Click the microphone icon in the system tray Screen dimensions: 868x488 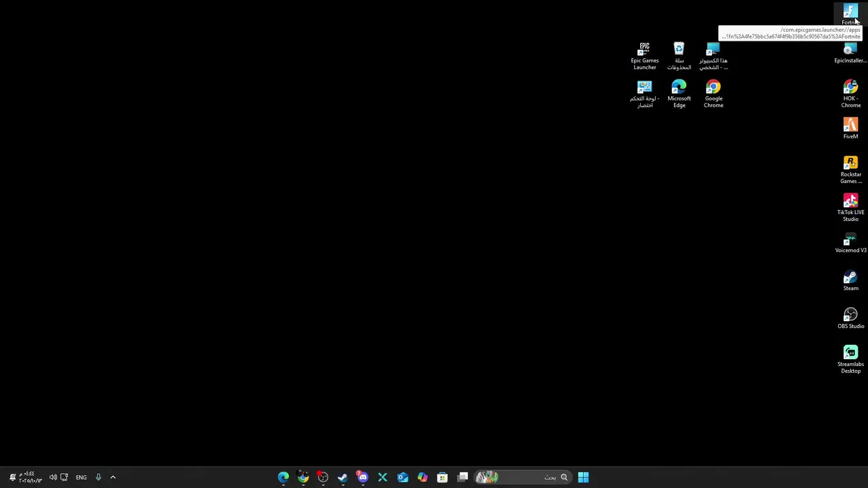(98, 477)
